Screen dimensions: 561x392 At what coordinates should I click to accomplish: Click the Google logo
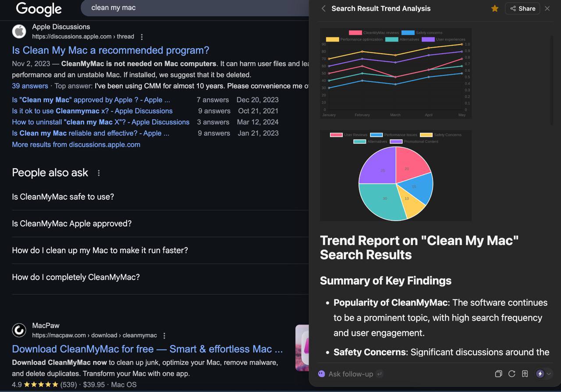click(x=39, y=8)
